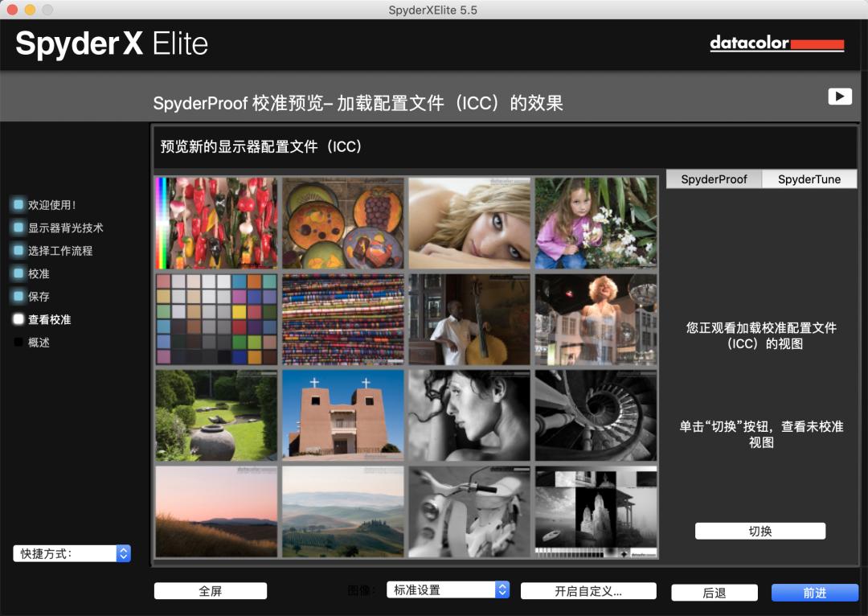Open the 标准设置 image dropdown
Viewport: 868px width, 616px height.
[x=448, y=590]
